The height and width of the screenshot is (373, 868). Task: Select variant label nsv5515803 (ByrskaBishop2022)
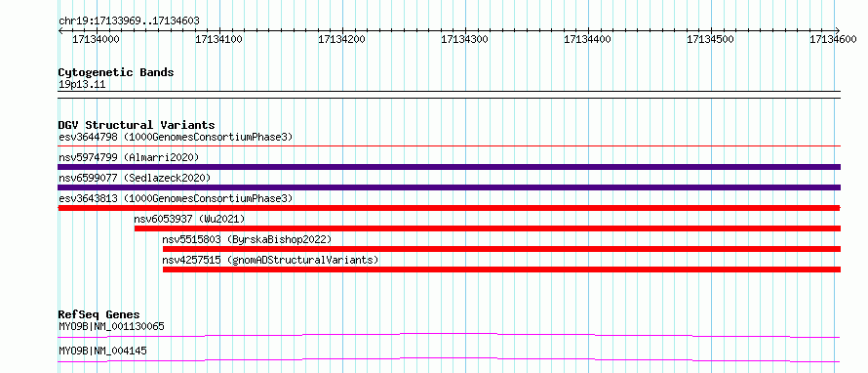[x=247, y=239]
